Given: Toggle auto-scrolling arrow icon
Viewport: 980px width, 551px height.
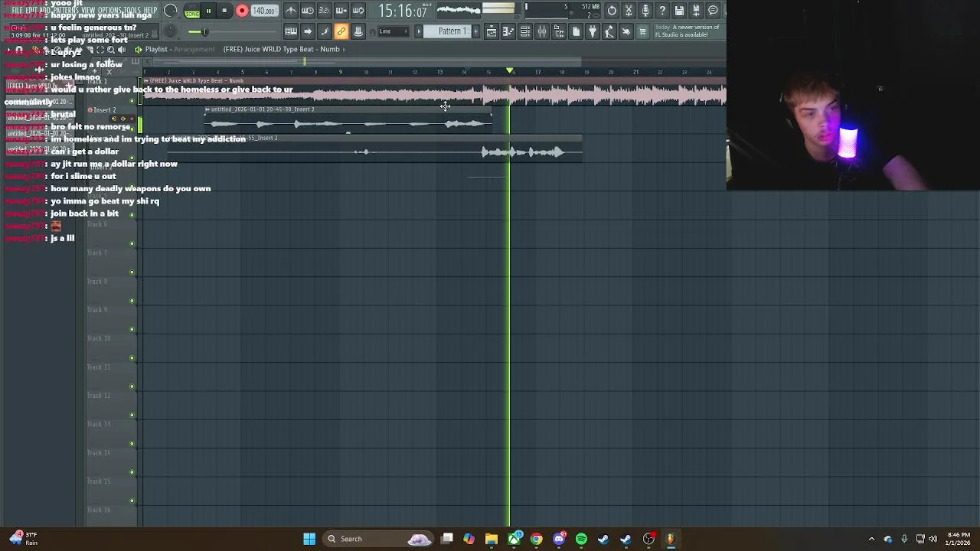Looking at the screenshot, I should coord(308,31).
